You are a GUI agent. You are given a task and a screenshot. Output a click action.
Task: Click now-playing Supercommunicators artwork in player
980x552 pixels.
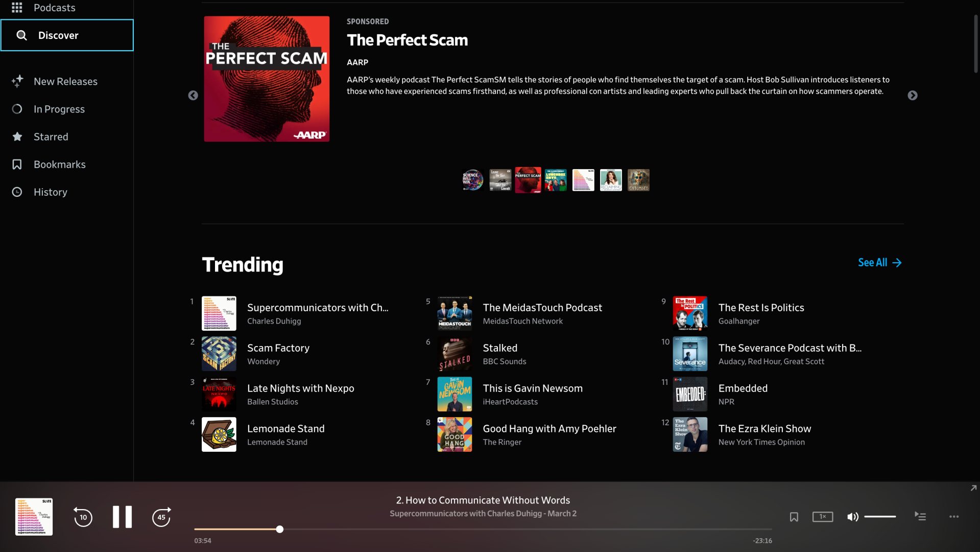point(34,517)
